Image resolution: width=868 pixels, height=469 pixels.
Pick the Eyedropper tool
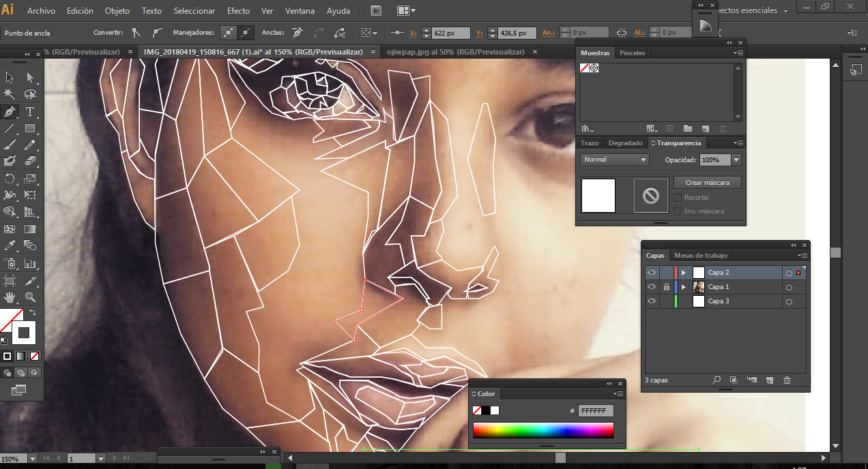[10, 246]
